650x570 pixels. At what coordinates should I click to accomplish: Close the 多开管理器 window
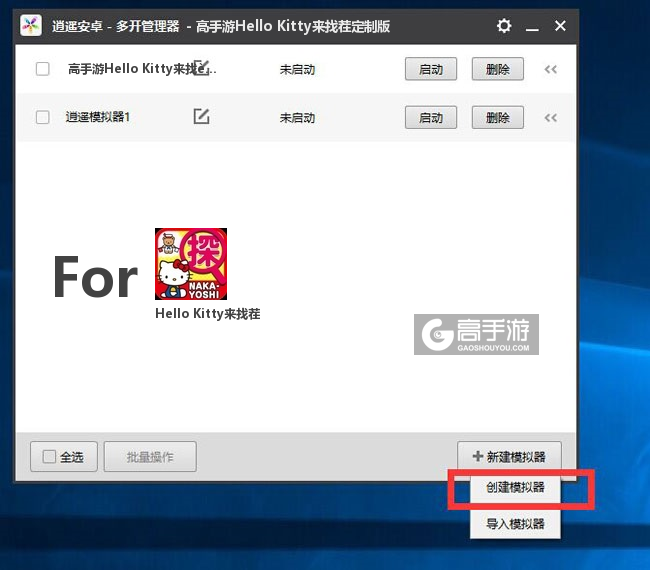560,26
